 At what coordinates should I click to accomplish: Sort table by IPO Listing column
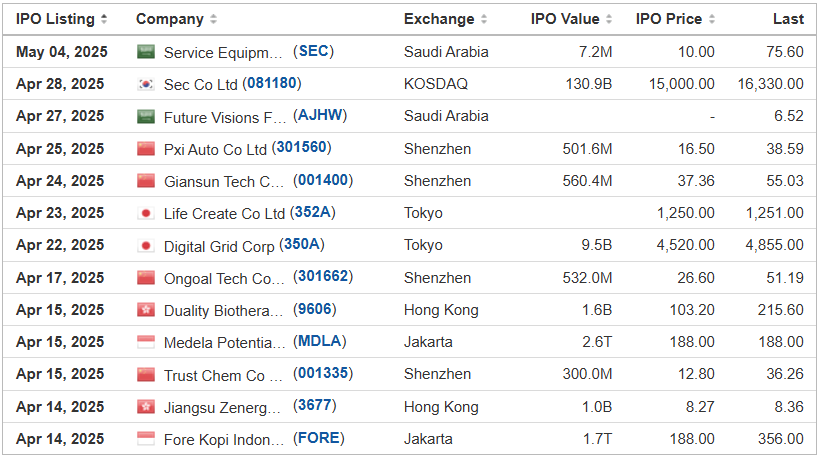pos(61,19)
